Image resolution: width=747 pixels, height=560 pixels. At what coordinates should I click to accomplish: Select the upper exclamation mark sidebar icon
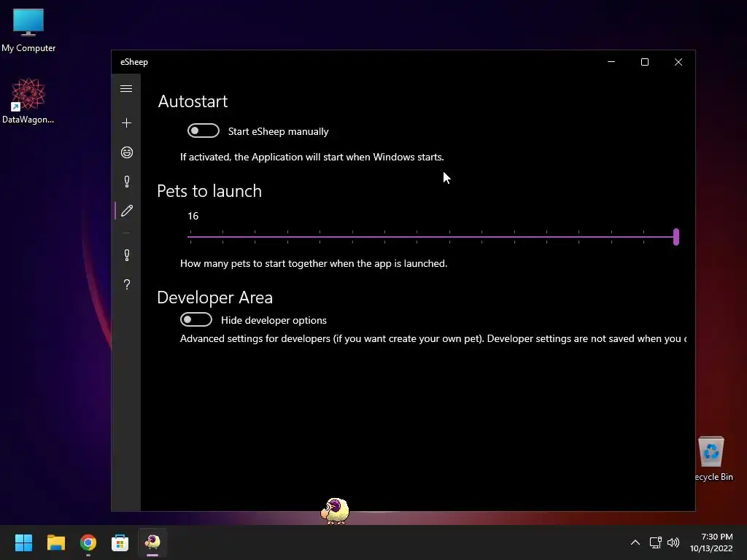point(127,182)
